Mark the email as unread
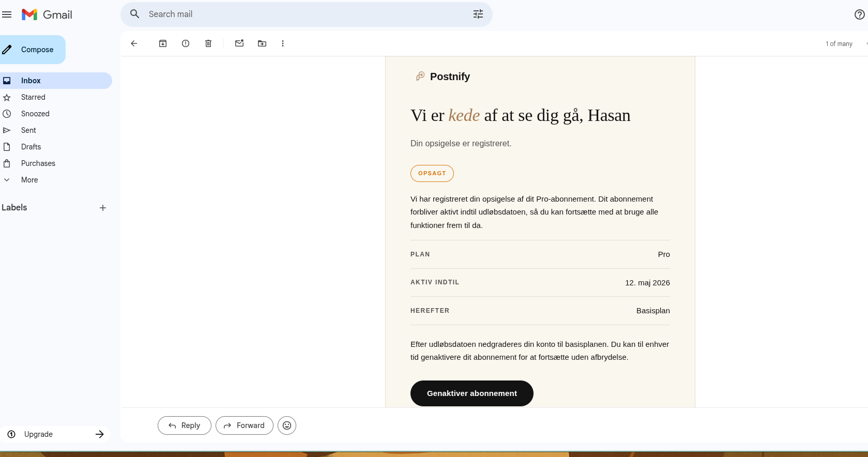Viewport: 868px width, 457px height. 239,43
